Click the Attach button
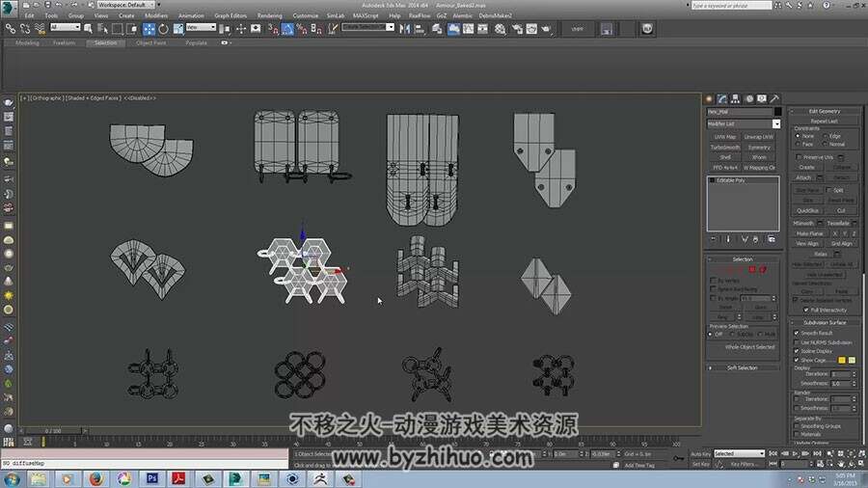 [803, 177]
